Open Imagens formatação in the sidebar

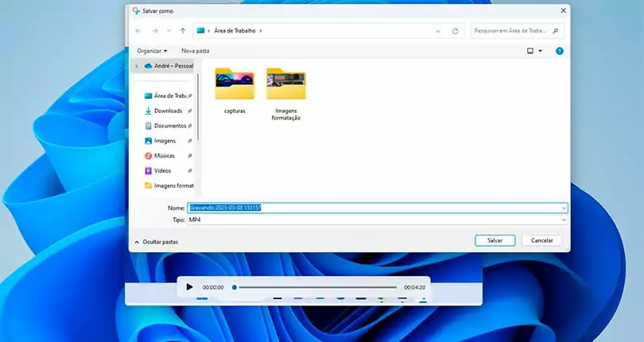169,186
